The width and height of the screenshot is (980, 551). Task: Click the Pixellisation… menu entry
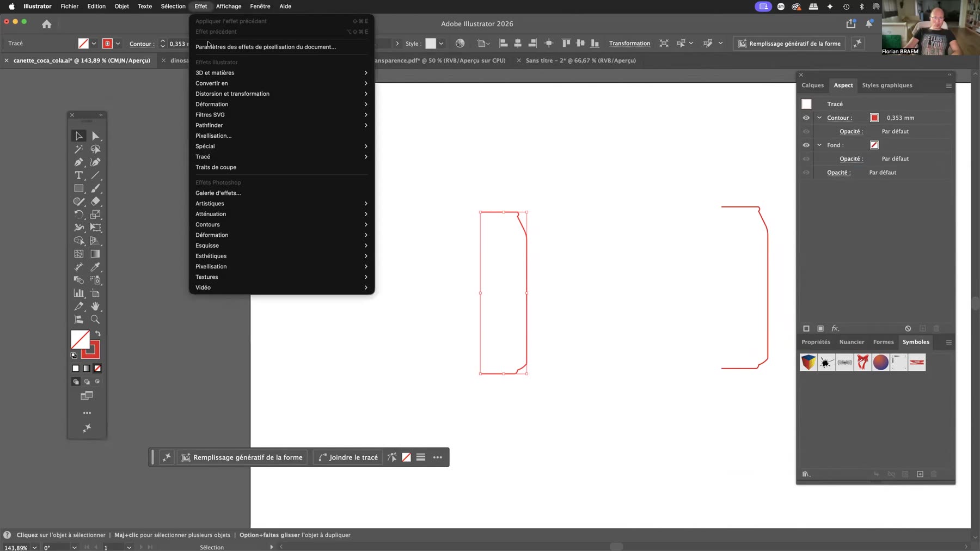pos(281,136)
